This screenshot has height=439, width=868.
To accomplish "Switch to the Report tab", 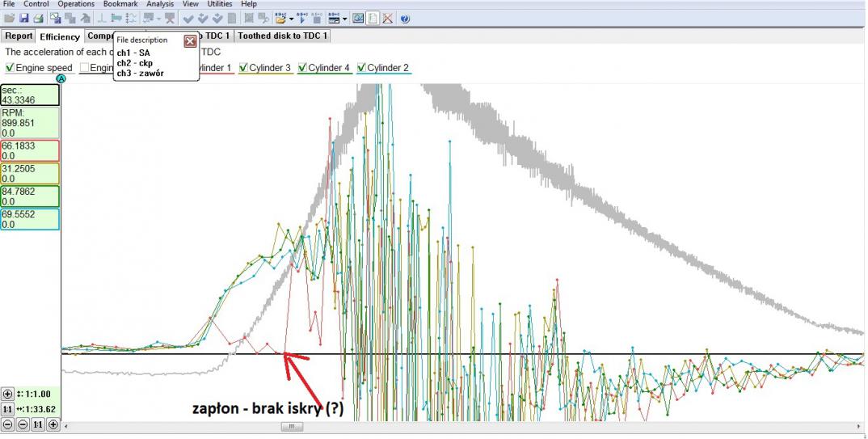I will (19, 36).
